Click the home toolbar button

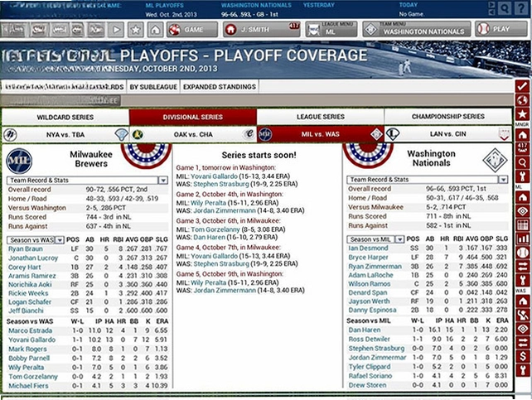pyautogui.click(x=155, y=30)
